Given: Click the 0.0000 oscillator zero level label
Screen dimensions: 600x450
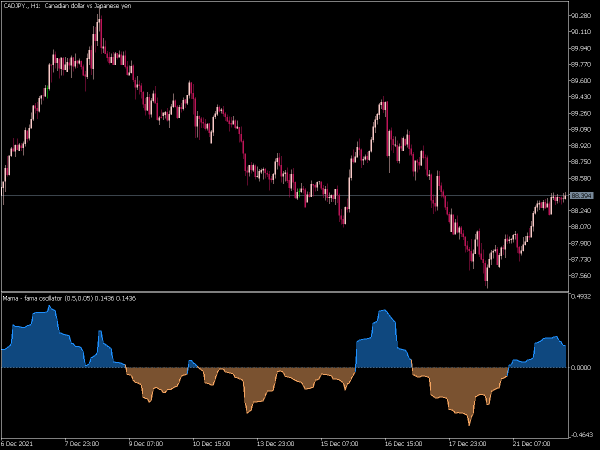Looking at the screenshot, I should click(x=581, y=367).
